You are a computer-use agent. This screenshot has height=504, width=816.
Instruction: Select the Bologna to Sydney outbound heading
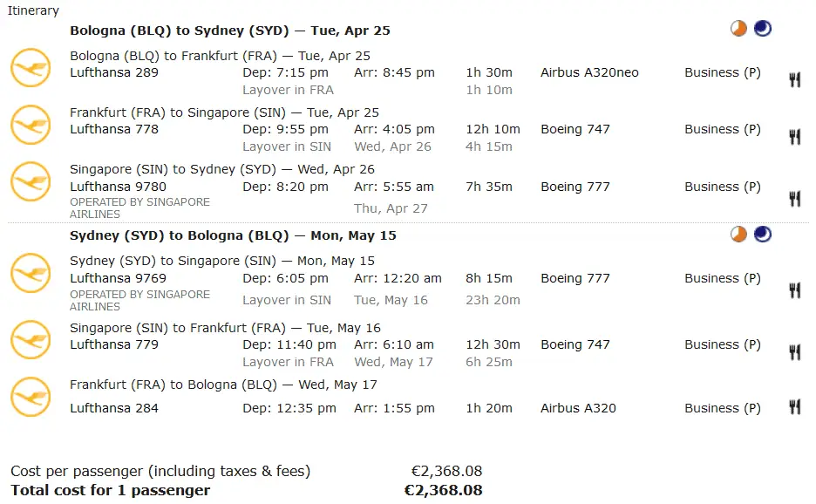(x=230, y=31)
